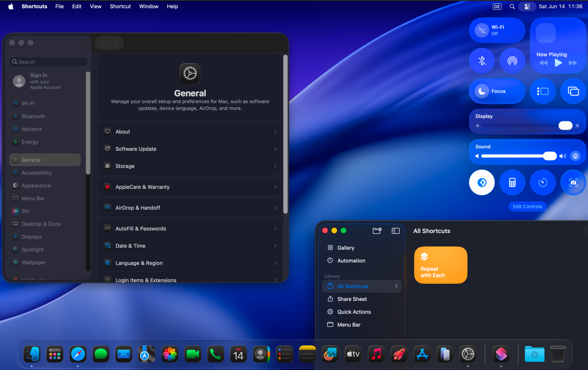Select Accessibility in Settings sidebar

(x=45, y=173)
